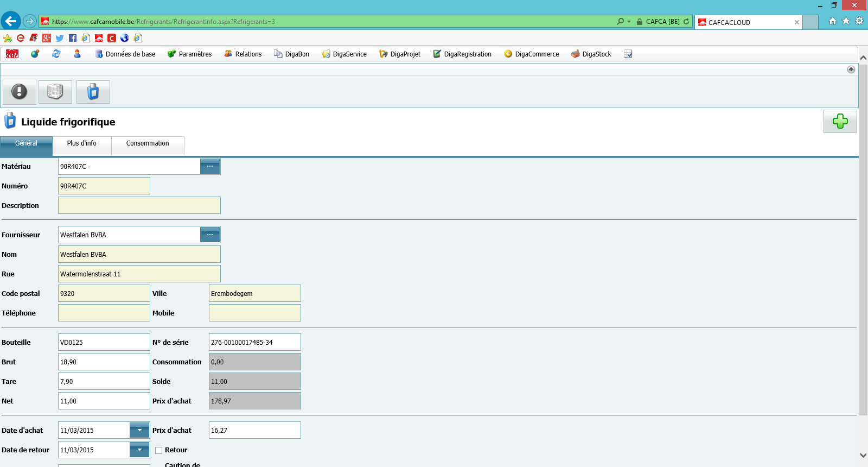Viewport: 868px width, 467px height.
Task: Click the Code postal field showing 9320
Action: point(104,293)
